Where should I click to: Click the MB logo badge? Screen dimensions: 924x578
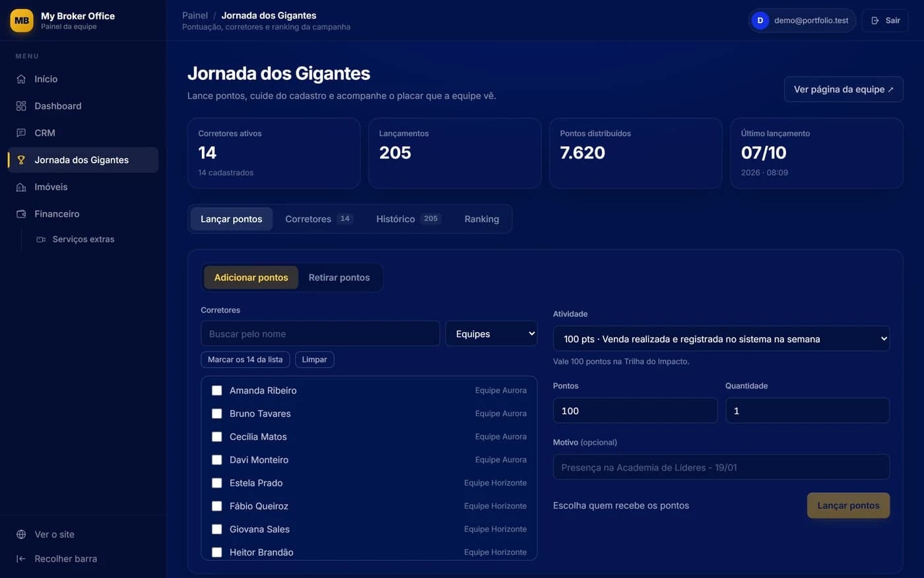[x=22, y=20]
